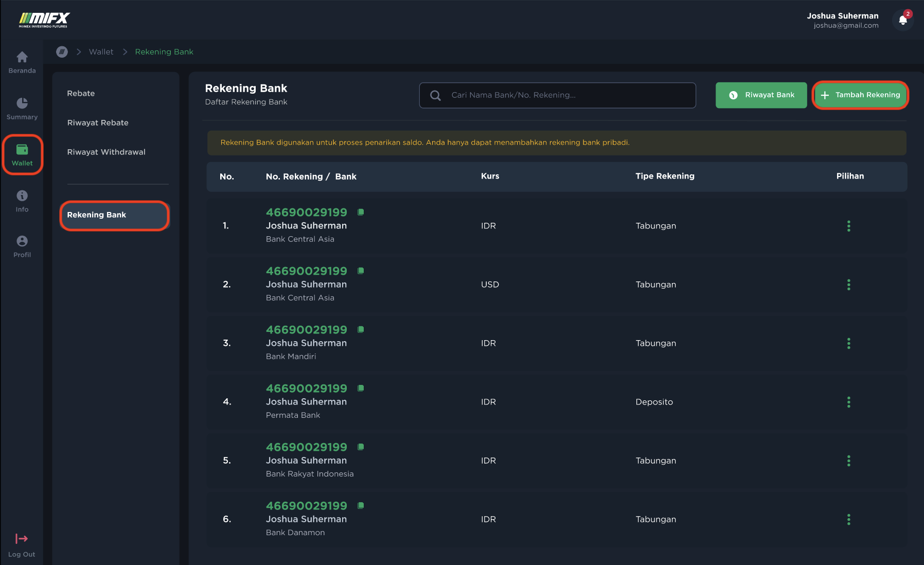Focus the Cari Nama Bank search field

point(558,95)
